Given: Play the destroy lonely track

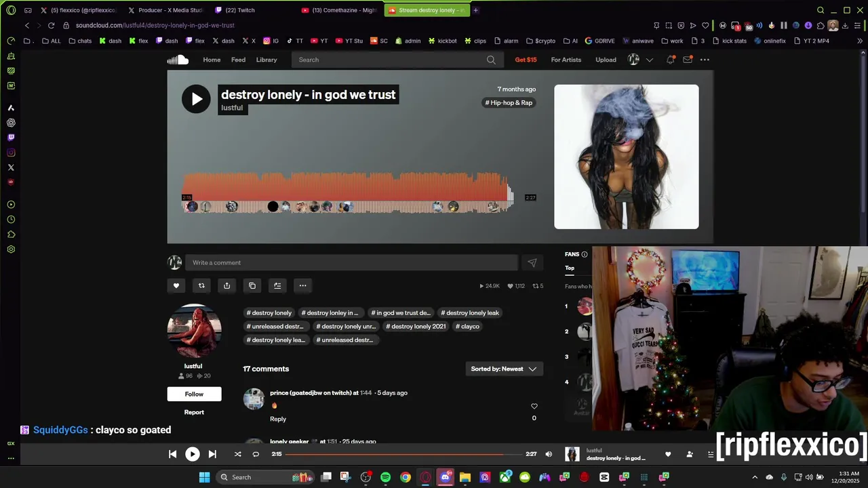Looking at the screenshot, I should [x=196, y=100].
